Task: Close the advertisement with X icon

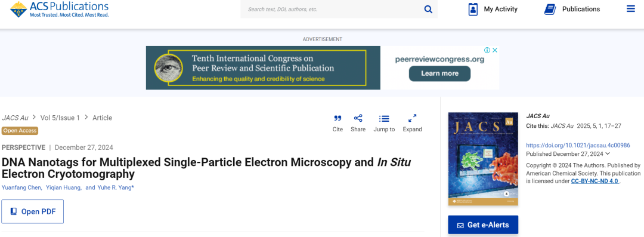Action: coord(495,50)
